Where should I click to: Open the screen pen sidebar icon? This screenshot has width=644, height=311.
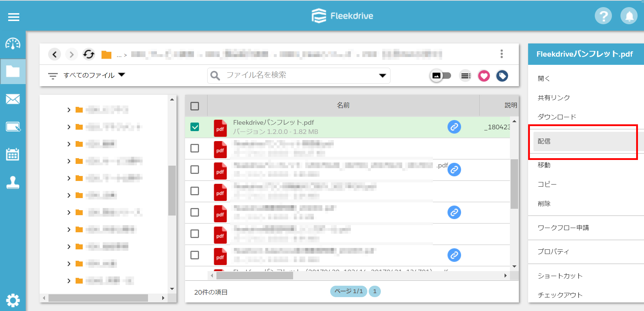tap(13, 127)
